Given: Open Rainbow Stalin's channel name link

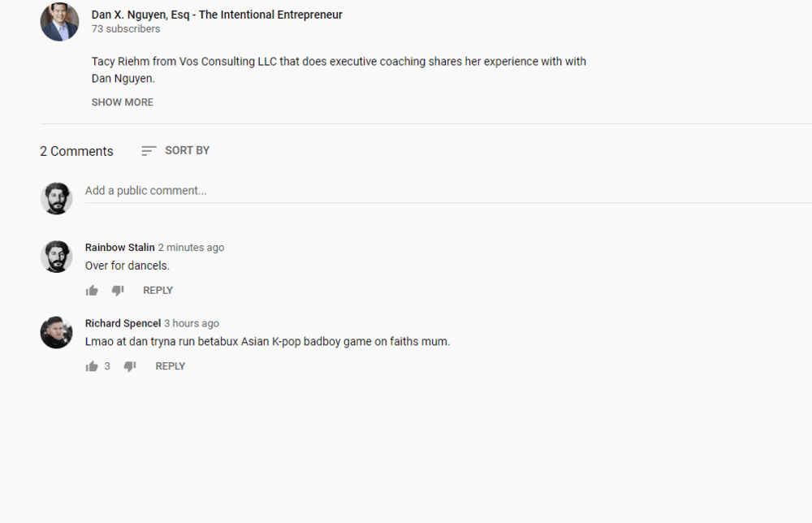Looking at the screenshot, I should point(119,248).
